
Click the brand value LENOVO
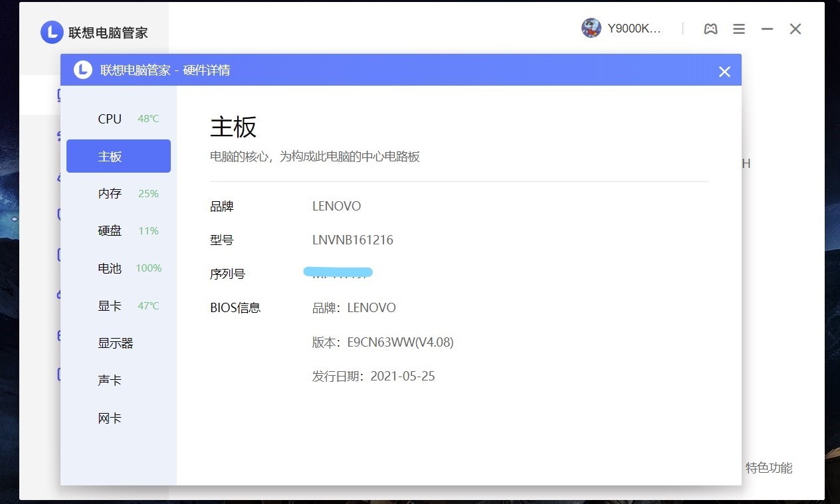336,206
